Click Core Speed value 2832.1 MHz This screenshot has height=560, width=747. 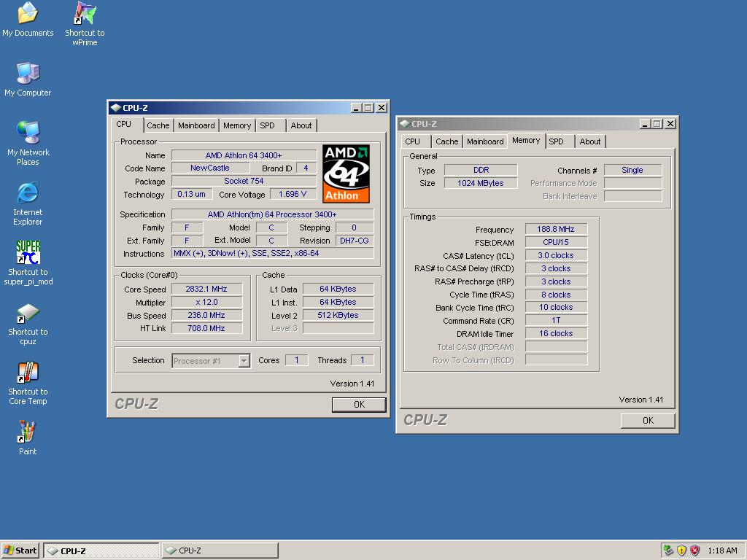tap(206, 289)
